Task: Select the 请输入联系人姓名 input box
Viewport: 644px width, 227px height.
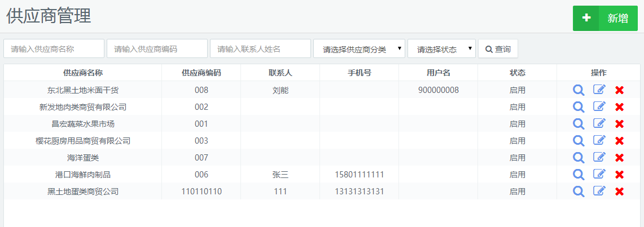Action: click(x=260, y=49)
